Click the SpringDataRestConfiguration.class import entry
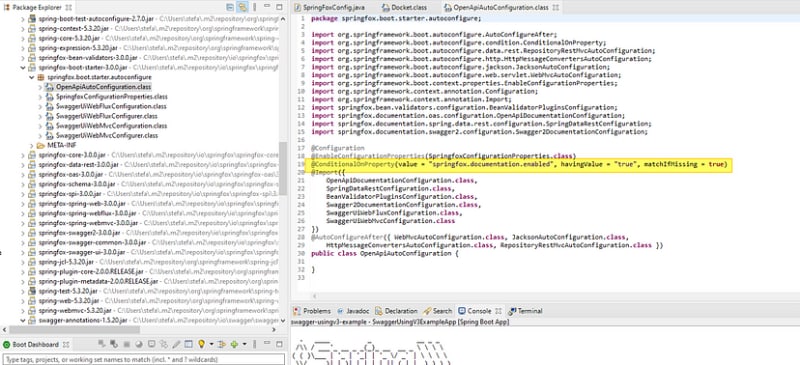Viewport: 800px width, 365px height. click(x=390, y=189)
